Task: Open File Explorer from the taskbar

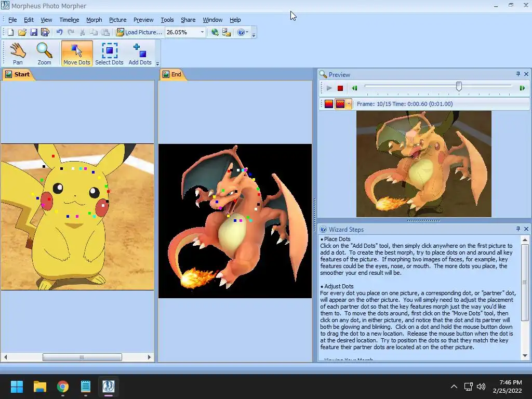Action: (39, 387)
